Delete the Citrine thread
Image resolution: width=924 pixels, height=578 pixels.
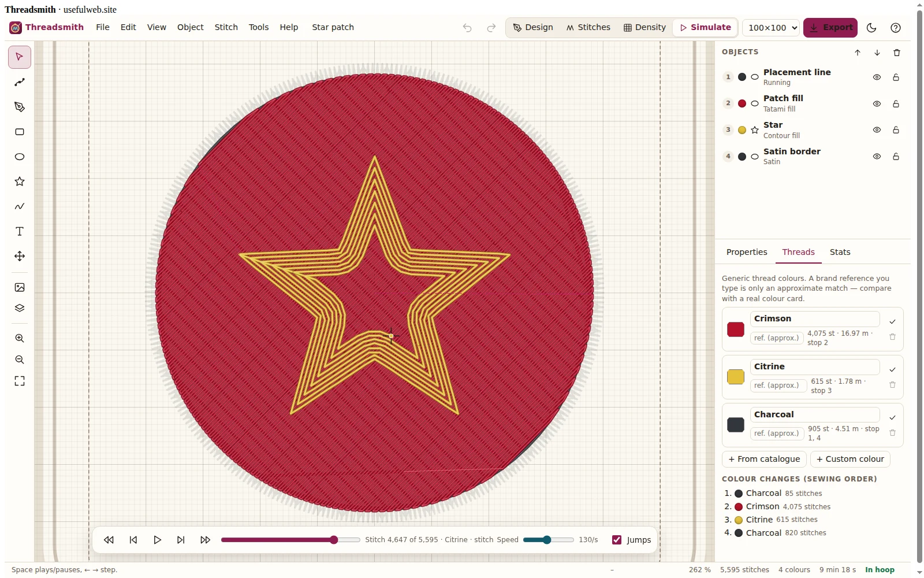892,385
